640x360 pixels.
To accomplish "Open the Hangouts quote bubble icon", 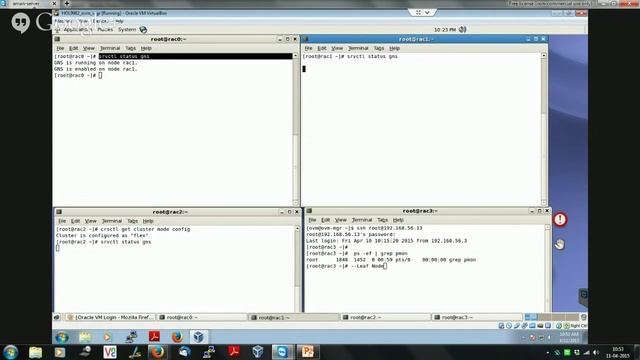I will [20, 23].
